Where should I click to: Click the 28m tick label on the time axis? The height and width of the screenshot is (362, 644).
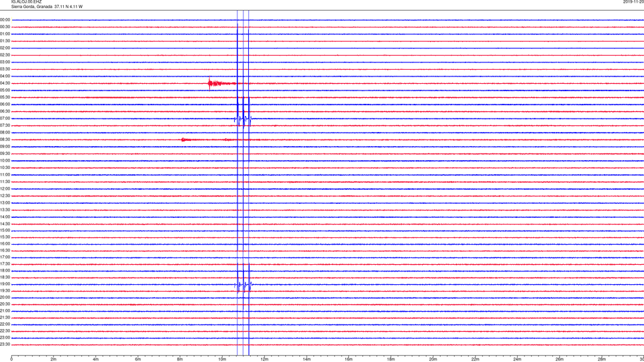pos(602,359)
